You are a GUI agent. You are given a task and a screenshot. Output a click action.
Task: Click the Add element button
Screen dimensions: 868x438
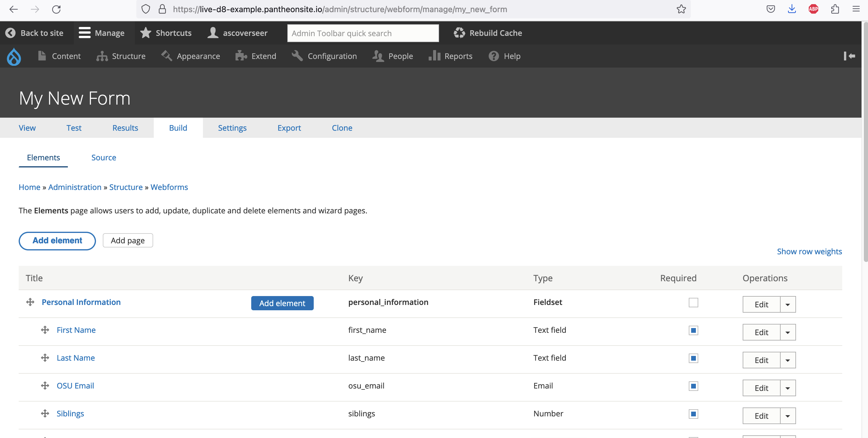[x=57, y=240]
